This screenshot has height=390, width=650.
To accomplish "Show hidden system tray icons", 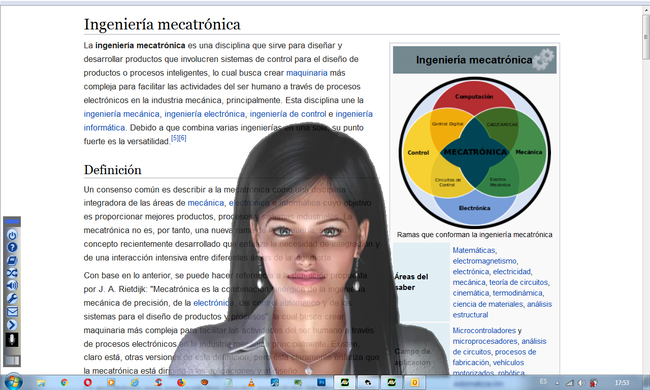I will point(558,383).
